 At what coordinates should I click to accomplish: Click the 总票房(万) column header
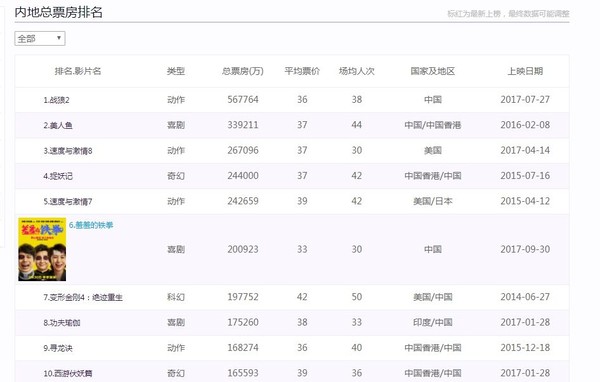point(243,71)
